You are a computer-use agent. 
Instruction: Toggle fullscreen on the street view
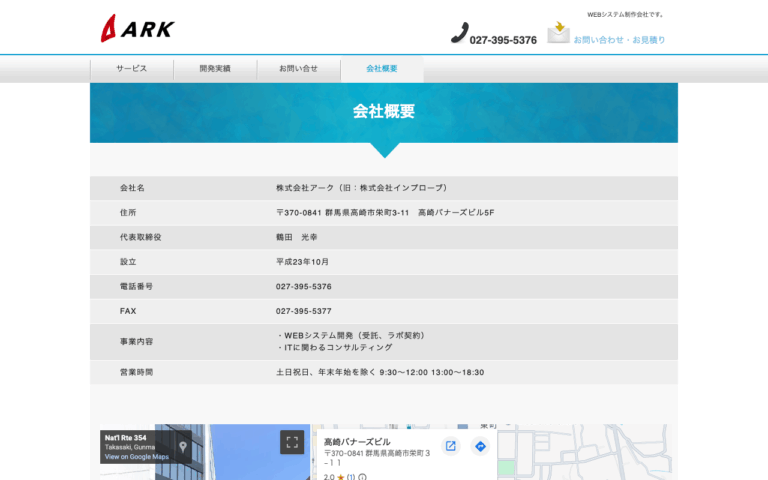click(x=292, y=442)
